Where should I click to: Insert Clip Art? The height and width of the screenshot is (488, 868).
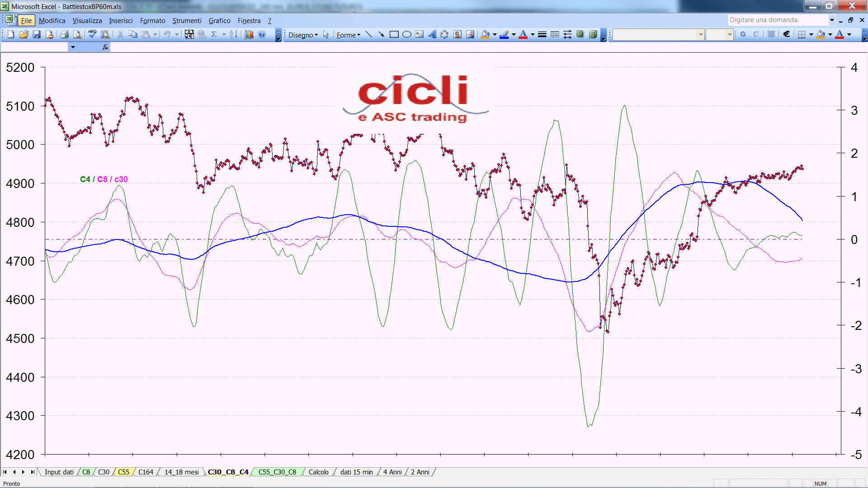point(458,34)
